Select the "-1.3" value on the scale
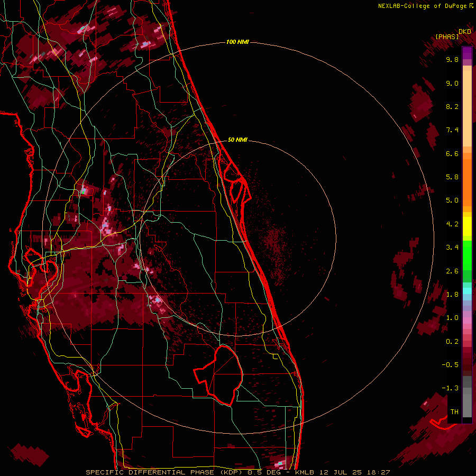476x476 pixels. pyautogui.click(x=450, y=388)
